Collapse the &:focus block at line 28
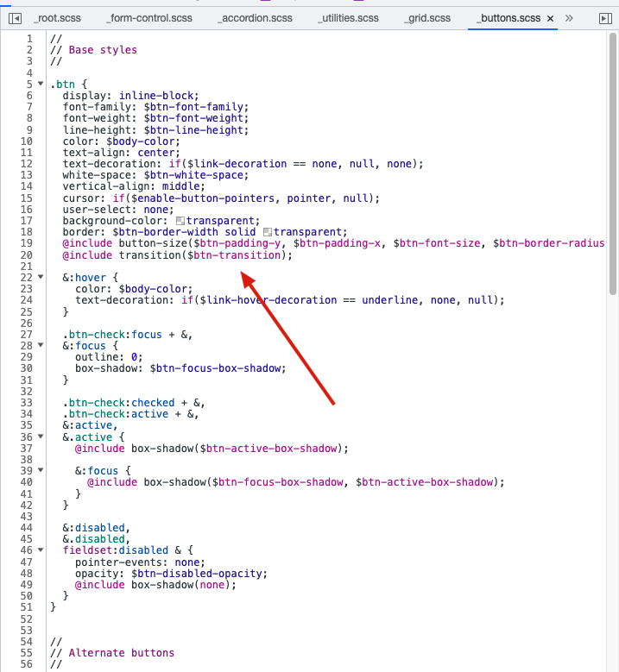This screenshot has width=619, height=672. pyautogui.click(x=41, y=345)
